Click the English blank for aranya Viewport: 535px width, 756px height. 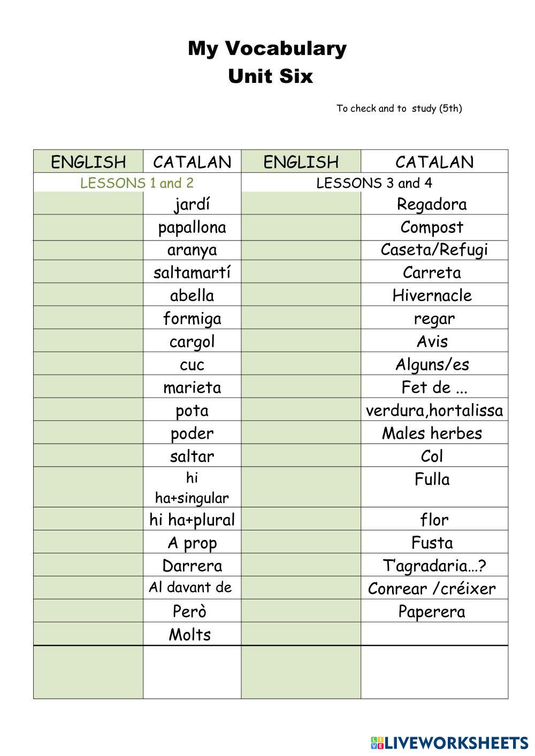pos(88,250)
